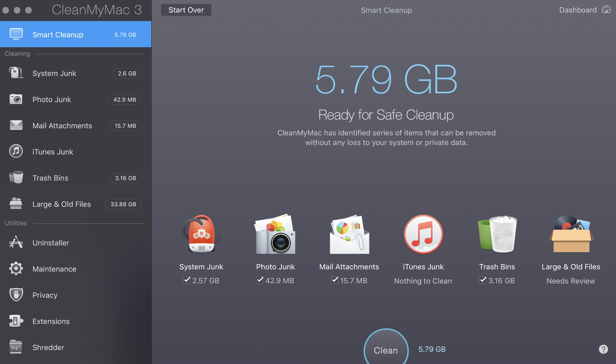The width and height of the screenshot is (616, 364).
Task: Open the Extensions utility label
Action: point(51,321)
